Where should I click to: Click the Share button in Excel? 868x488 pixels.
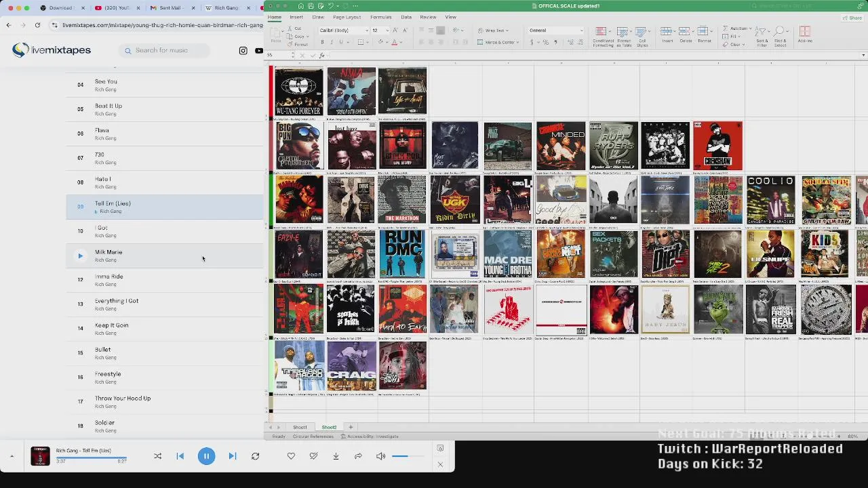click(x=852, y=18)
